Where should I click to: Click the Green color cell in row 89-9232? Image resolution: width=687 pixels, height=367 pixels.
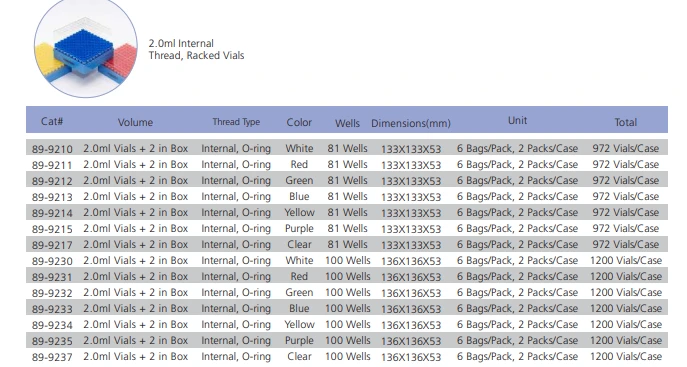point(299,292)
